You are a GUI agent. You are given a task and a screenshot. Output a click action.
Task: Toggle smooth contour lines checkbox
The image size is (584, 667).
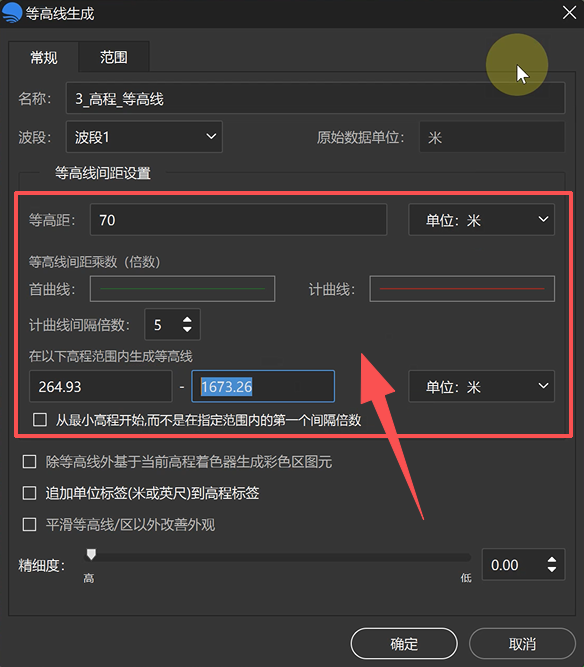tap(29, 524)
